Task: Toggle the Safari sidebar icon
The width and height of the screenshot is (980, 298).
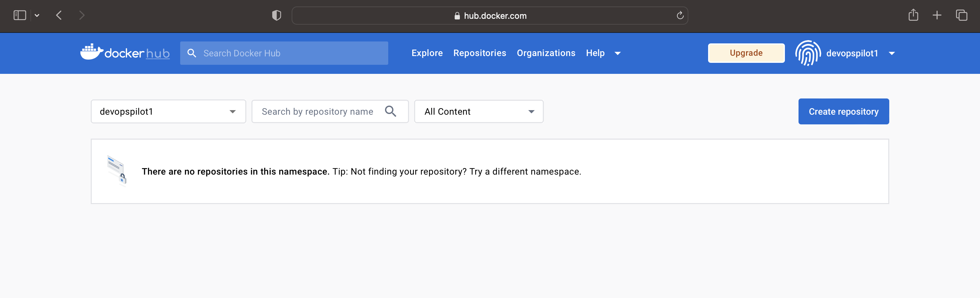Action: [x=19, y=15]
